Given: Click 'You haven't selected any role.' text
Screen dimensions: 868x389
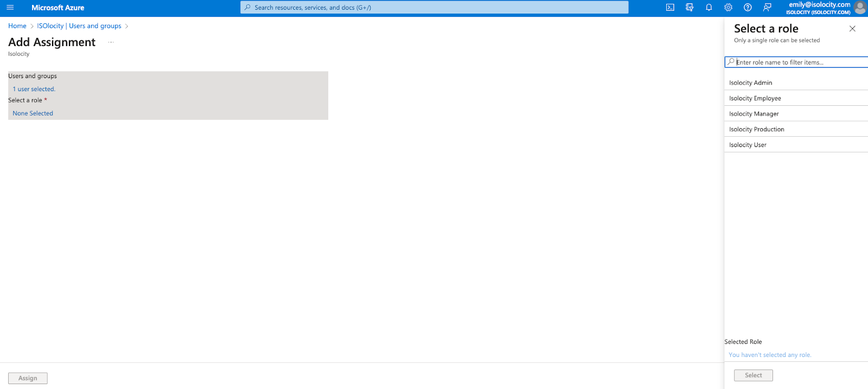Looking at the screenshot, I should pos(770,355).
